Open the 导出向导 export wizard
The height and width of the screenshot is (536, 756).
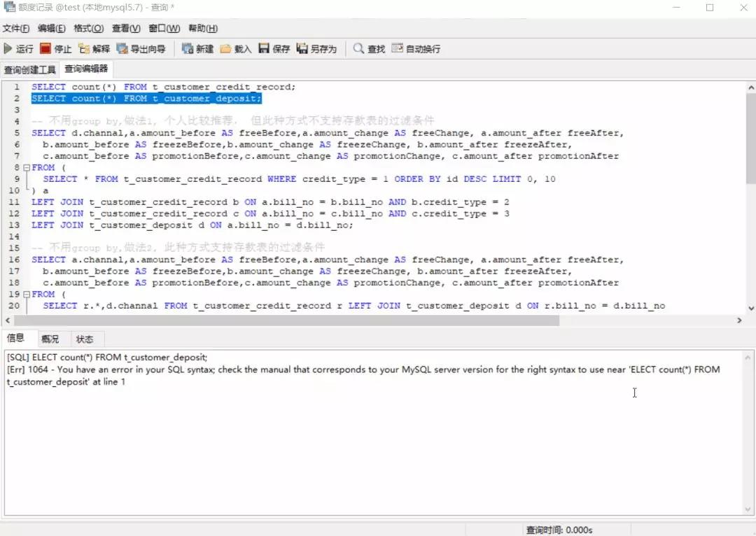(141, 49)
